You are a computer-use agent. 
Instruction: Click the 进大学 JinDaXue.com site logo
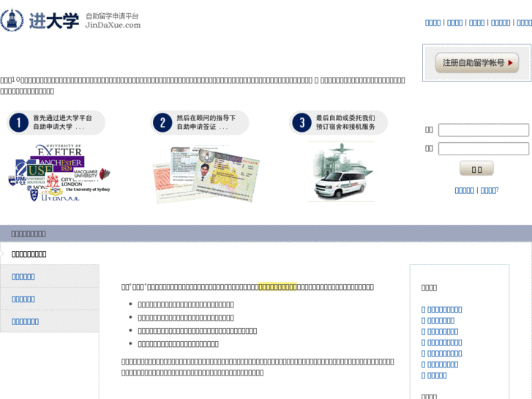(x=70, y=20)
